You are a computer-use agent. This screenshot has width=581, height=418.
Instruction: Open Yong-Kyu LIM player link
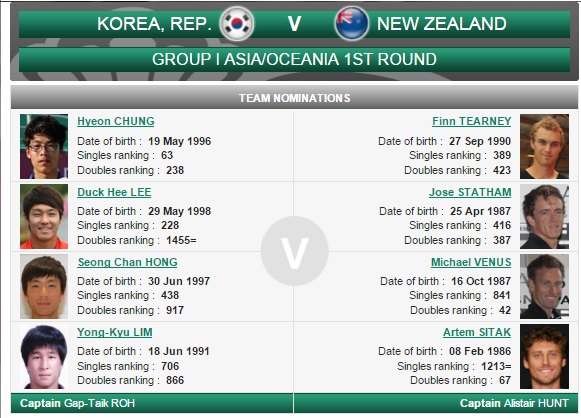[x=114, y=332]
